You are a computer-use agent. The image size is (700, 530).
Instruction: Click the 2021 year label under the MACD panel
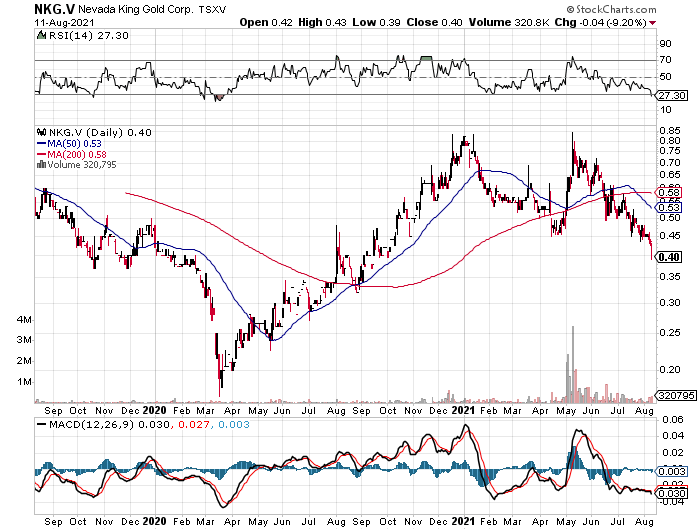[x=464, y=521]
